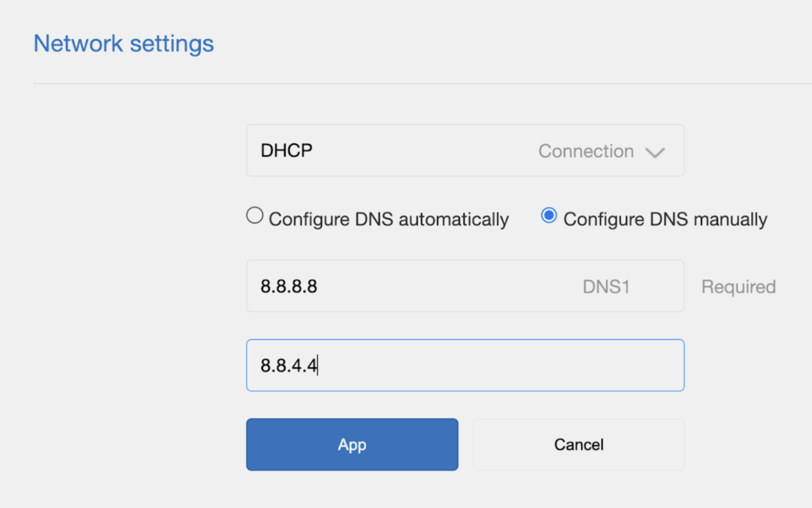Click the divider line under Network settings
The image size is (812, 508).
(x=369, y=83)
